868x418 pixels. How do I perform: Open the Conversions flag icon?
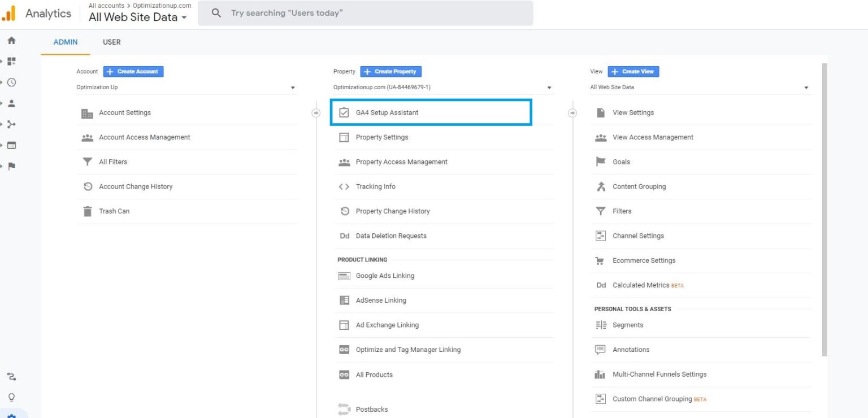(10, 166)
